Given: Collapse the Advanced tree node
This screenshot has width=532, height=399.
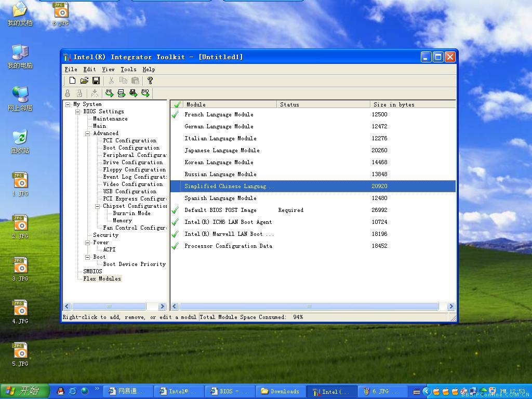Looking at the screenshot, I should coord(87,134).
